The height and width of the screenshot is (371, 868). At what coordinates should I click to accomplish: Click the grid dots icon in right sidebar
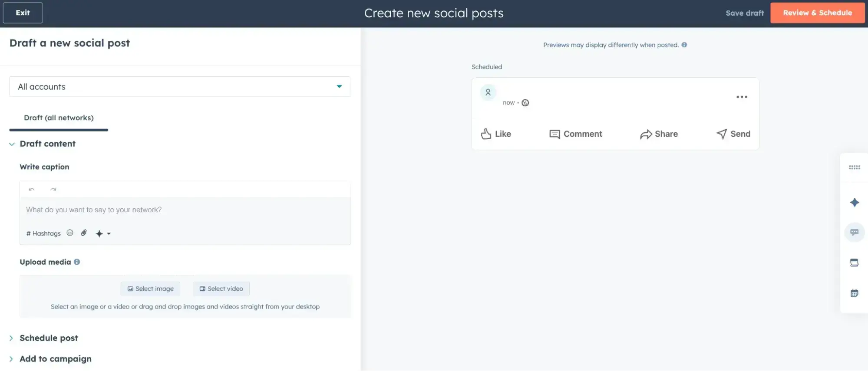click(x=854, y=167)
